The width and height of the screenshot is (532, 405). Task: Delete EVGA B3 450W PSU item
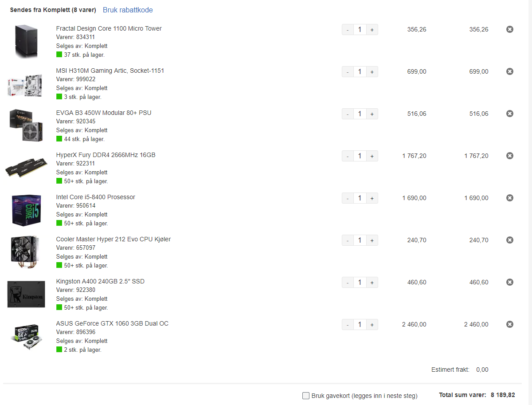[510, 114]
